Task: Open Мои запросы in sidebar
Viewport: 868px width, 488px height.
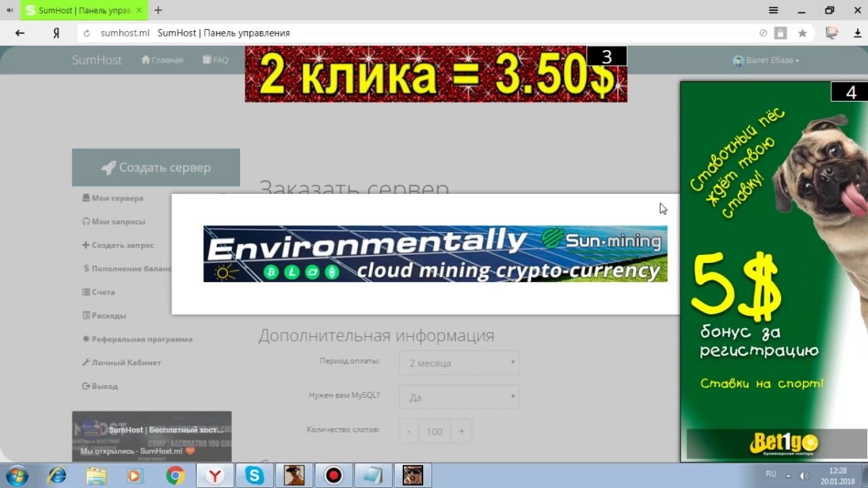Action: (113, 222)
